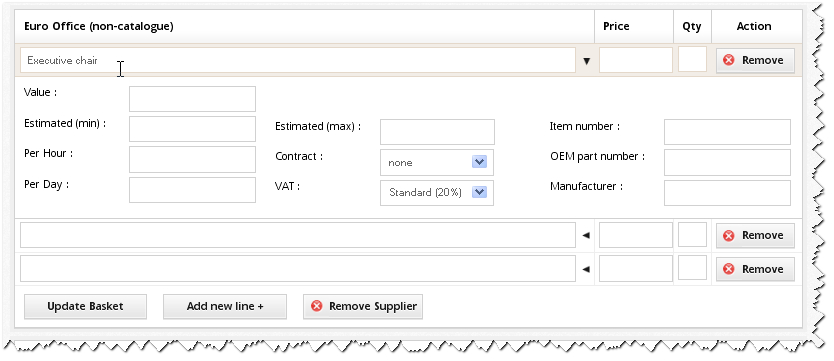This screenshot has height=361, width=834.
Task: Click Remove on the second item row
Action: (x=755, y=235)
